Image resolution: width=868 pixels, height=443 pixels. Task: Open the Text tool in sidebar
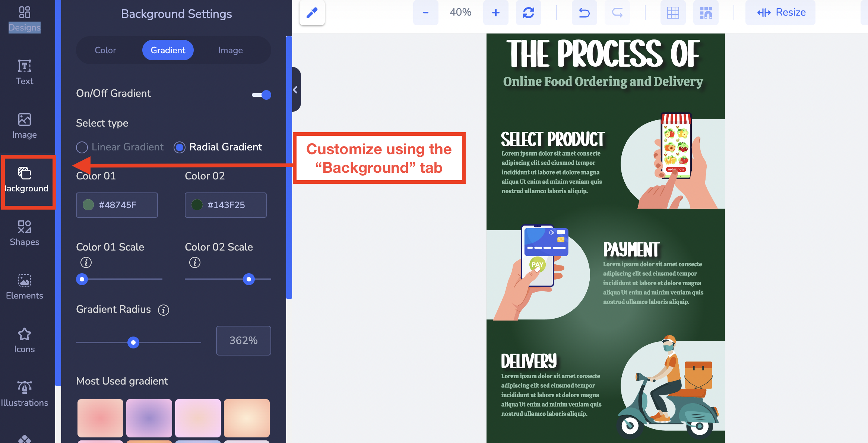(x=25, y=72)
